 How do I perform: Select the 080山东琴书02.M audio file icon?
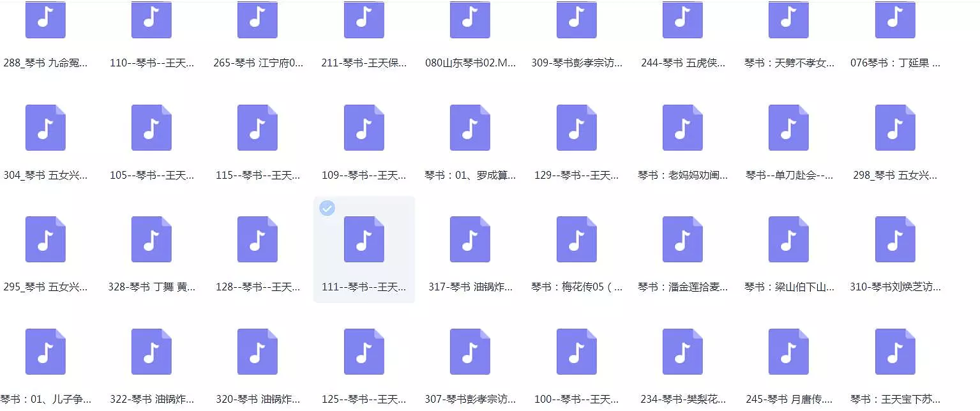[470, 19]
